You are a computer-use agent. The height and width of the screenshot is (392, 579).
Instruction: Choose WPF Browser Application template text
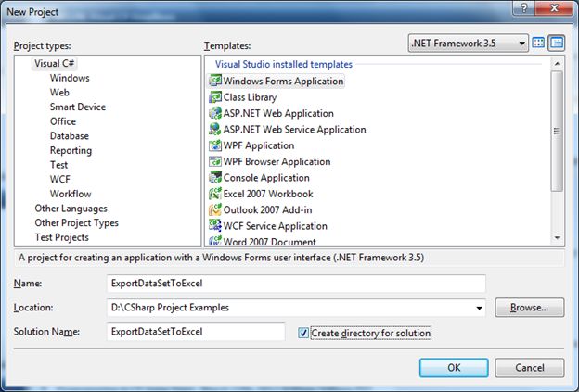click(x=277, y=161)
